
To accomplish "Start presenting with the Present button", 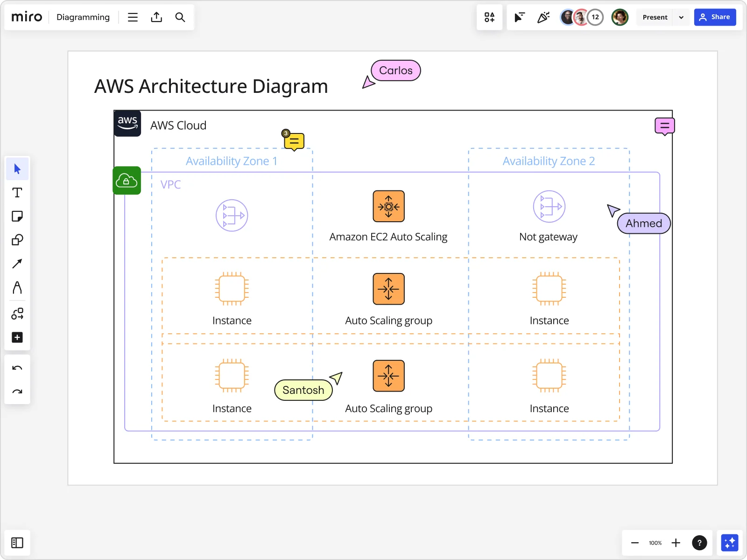I will 655,17.
